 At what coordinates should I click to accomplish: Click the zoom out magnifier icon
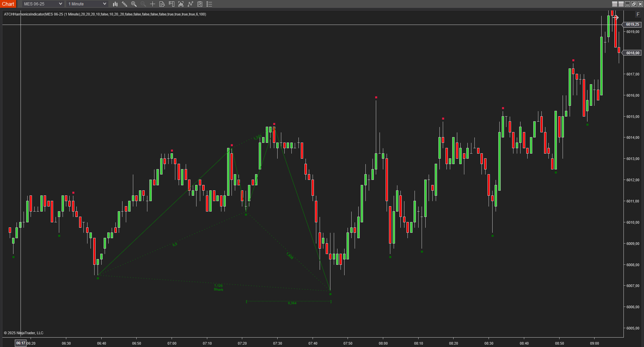pyautogui.click(x=143, y=4)
